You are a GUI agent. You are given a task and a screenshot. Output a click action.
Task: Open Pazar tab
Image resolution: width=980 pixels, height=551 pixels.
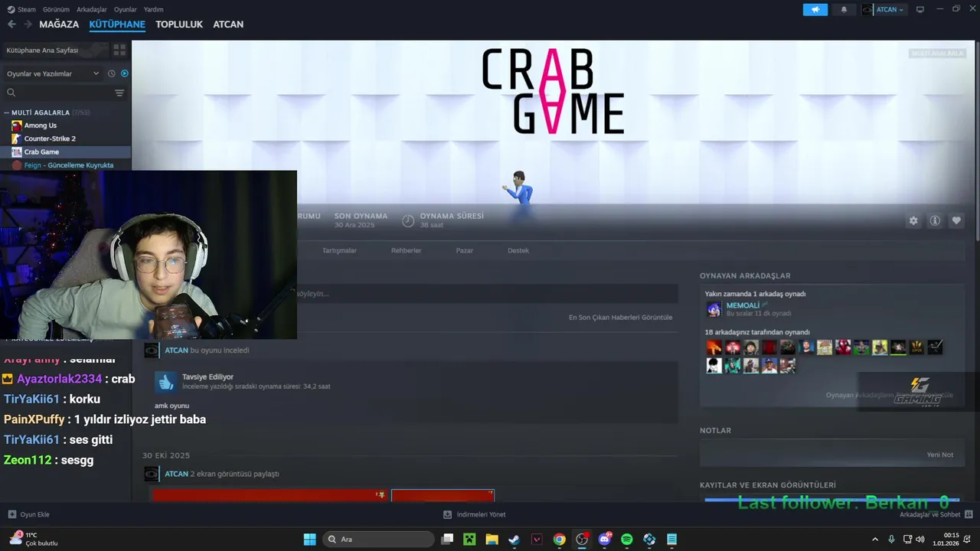465,250
